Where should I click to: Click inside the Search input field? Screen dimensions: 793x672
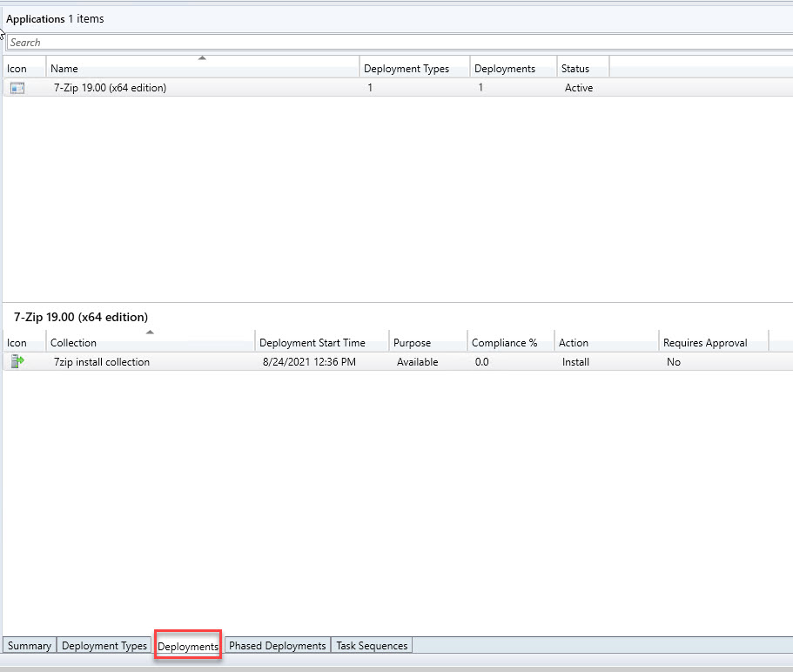point(392,43)
